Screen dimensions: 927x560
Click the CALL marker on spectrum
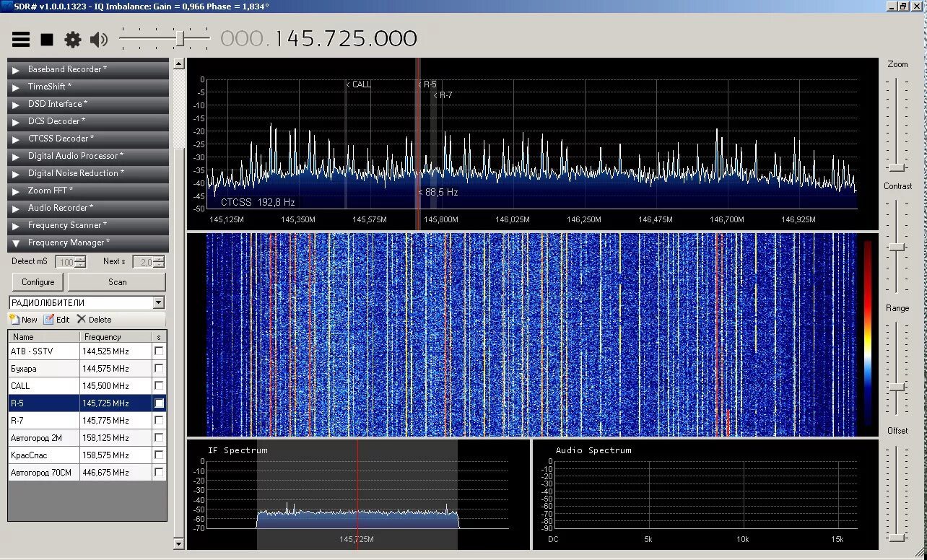359,84
